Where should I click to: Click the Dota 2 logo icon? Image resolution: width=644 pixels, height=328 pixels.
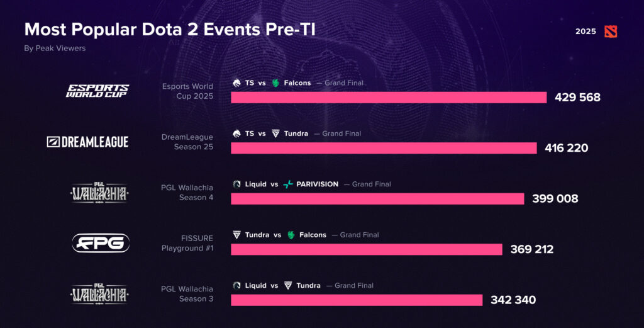click(610, 31)
